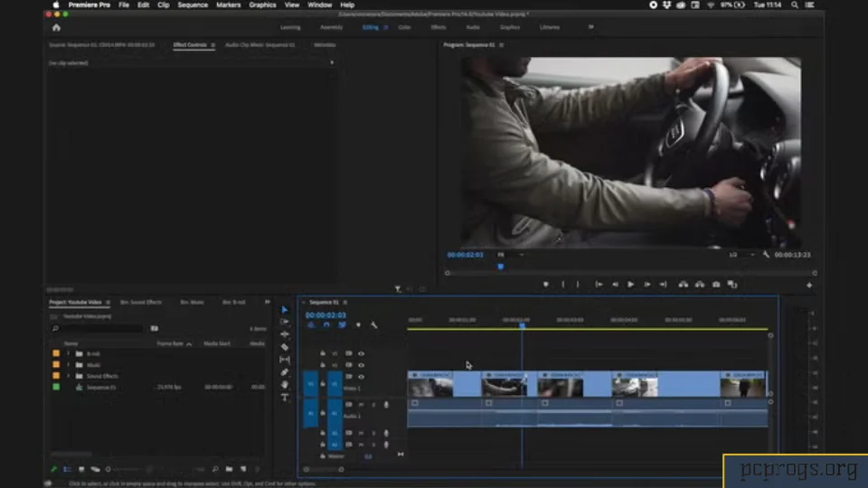Select the Slip tool
Screen dimensions: 868x488
(285, 360)
